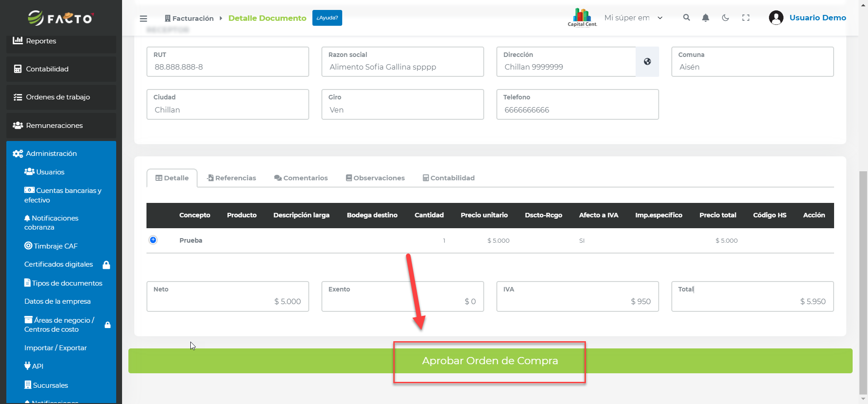
Task: Click the ¿Ayuda? help button
Action: pyautogui.click(x=327, y=18)
